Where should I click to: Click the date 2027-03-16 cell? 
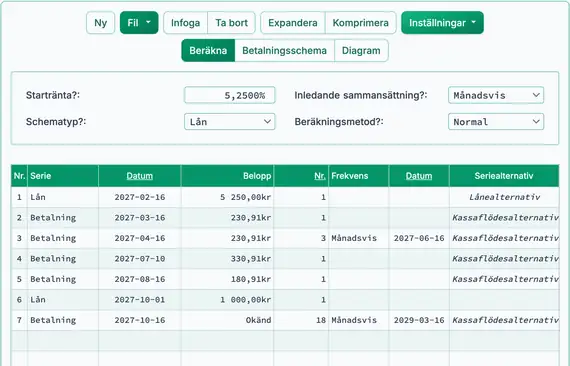point(140,218)
